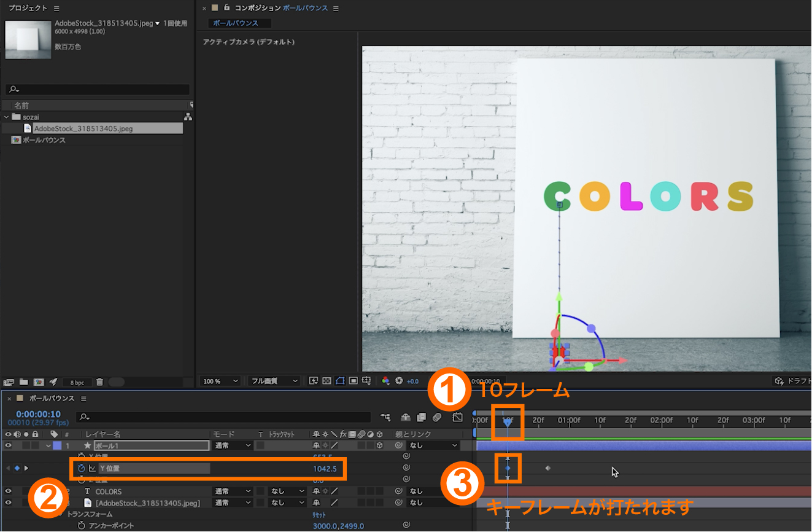Open the Graph Editor from timeline header

pyautogui.click(x=457, y=417)
